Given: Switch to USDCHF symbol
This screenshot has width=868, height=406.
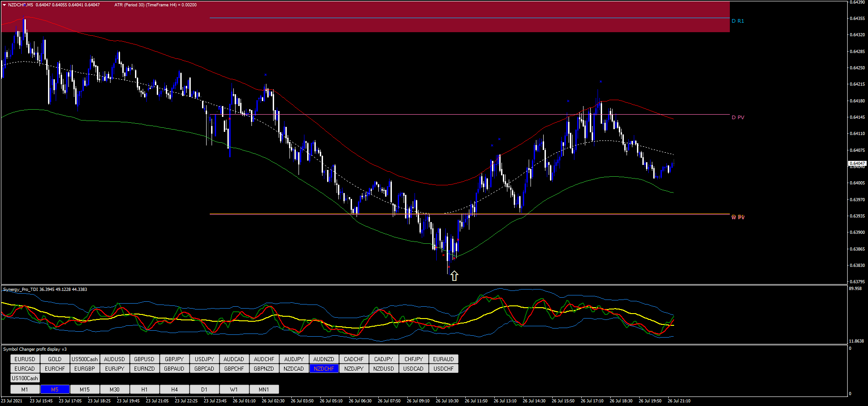Looking at the screenshot, I should (x=444, y=368).
